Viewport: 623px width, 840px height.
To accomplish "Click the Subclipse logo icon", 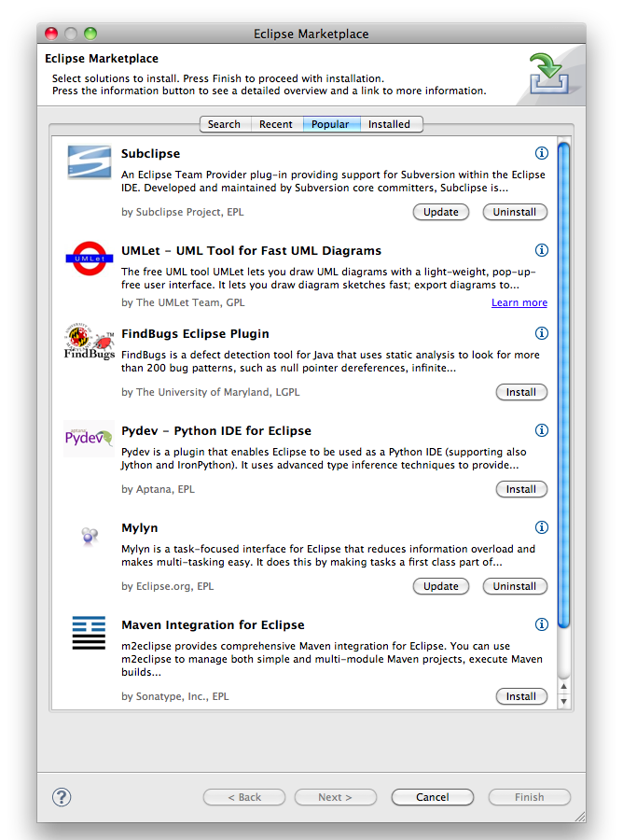I will (90, 161).
